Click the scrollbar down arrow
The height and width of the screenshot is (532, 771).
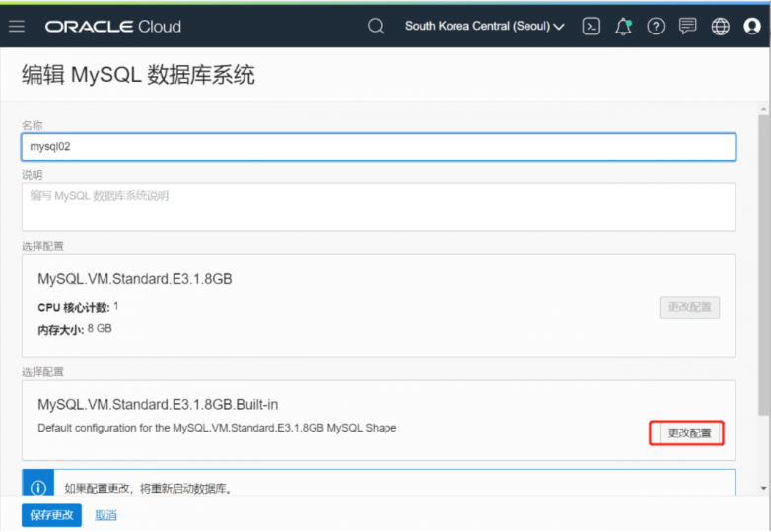tap(763, 488)
